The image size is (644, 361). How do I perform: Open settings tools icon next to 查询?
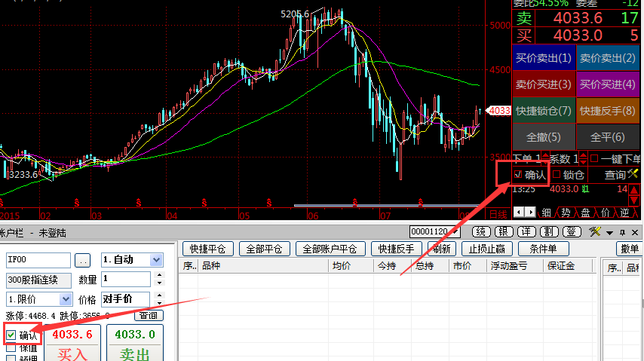point(633,174)
